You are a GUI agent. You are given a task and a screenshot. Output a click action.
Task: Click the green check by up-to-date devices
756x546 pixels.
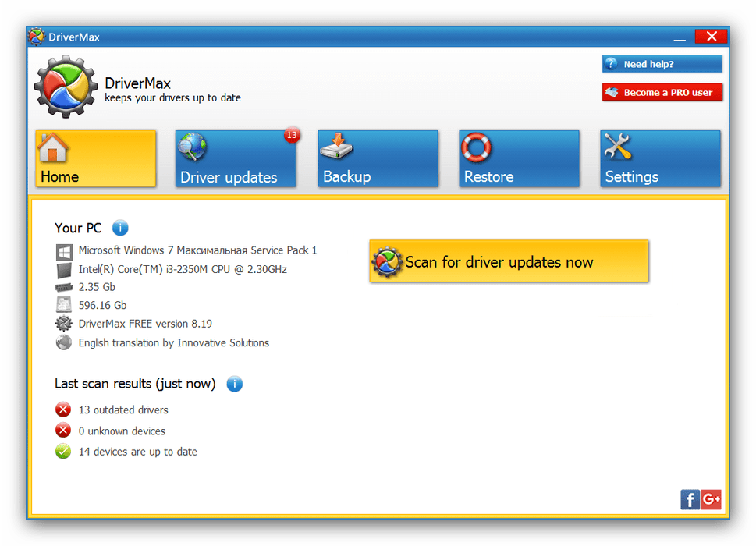click(63, 452)
